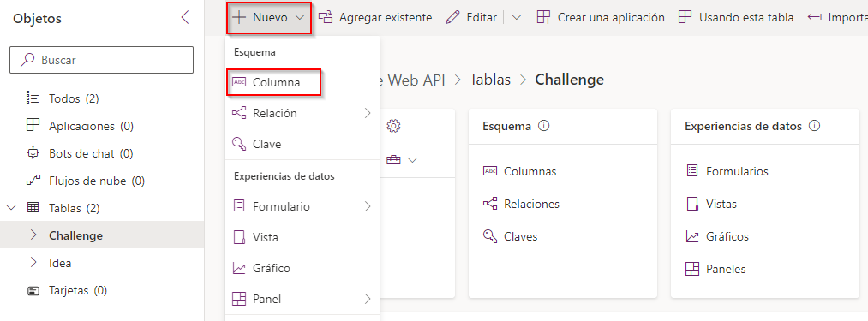Click the Abc icon beside Columna menu item
The width and height of the screenshot is (868, 321).
(239, 82)
